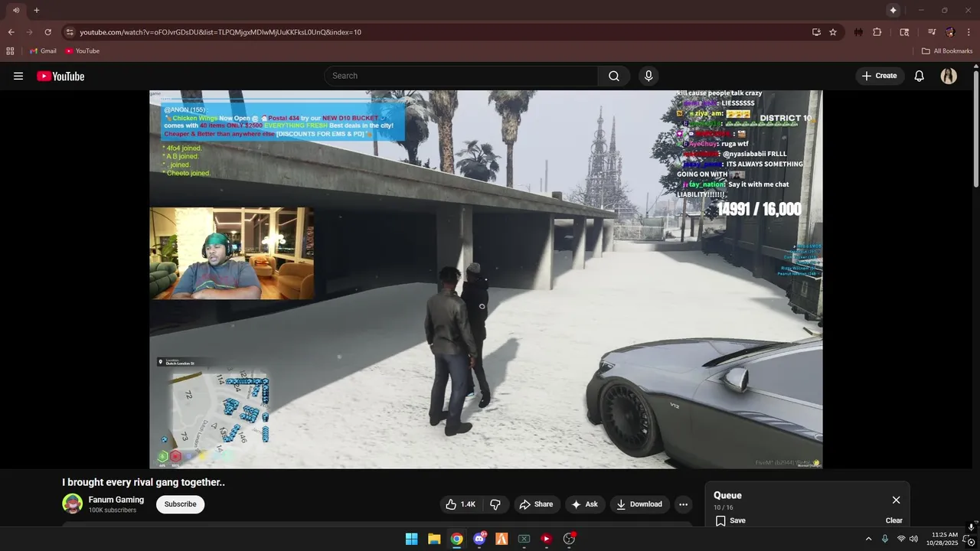Open the YouTube account avatar menu
This screenshot has height=551, width=980.
tap(949, 76)
